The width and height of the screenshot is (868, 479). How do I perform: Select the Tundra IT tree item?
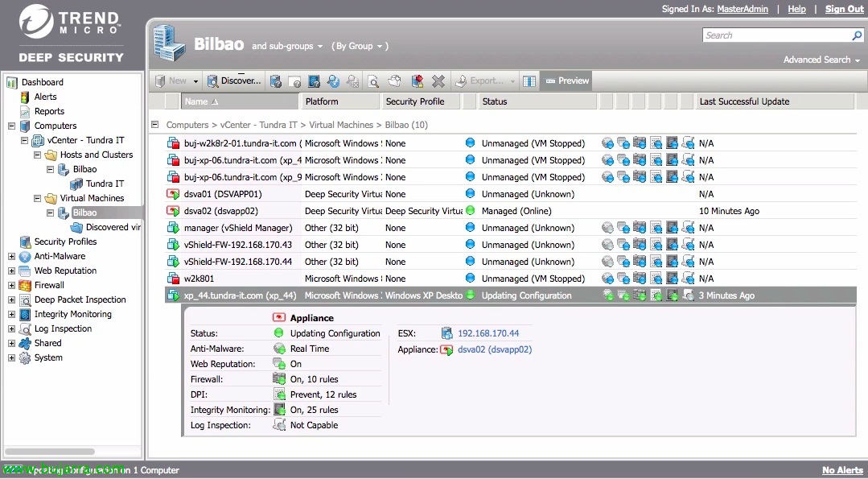(x=105, y=184)
